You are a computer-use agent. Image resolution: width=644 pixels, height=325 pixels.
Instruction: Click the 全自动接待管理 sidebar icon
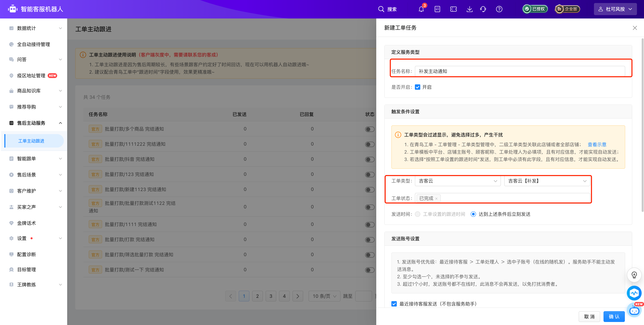point(11,44)
